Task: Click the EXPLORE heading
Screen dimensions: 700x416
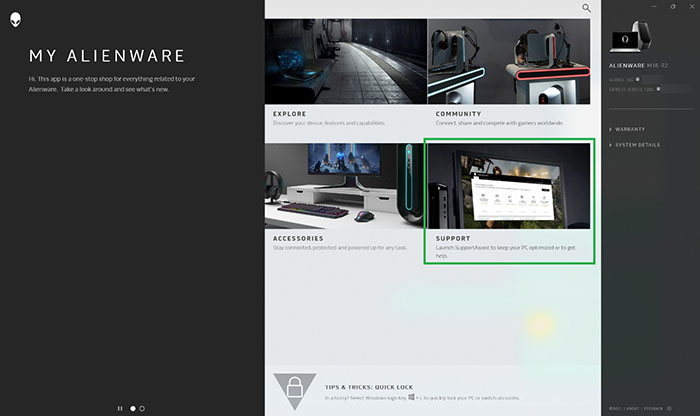Action: [x=290, y=114]
